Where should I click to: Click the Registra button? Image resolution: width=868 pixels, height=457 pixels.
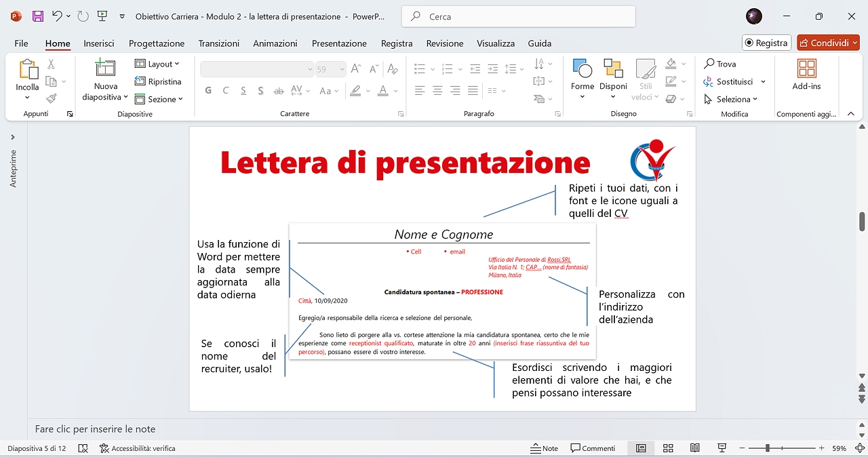click(x=766, y=43)
